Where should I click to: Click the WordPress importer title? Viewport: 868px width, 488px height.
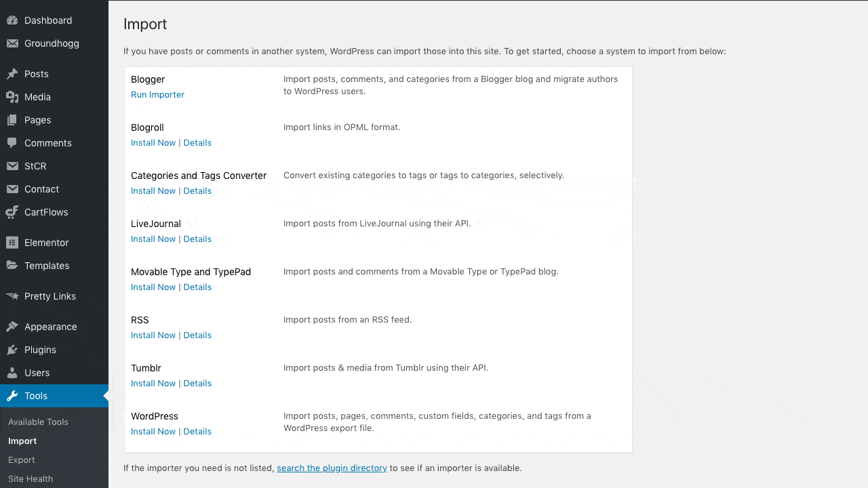point(155,416)
